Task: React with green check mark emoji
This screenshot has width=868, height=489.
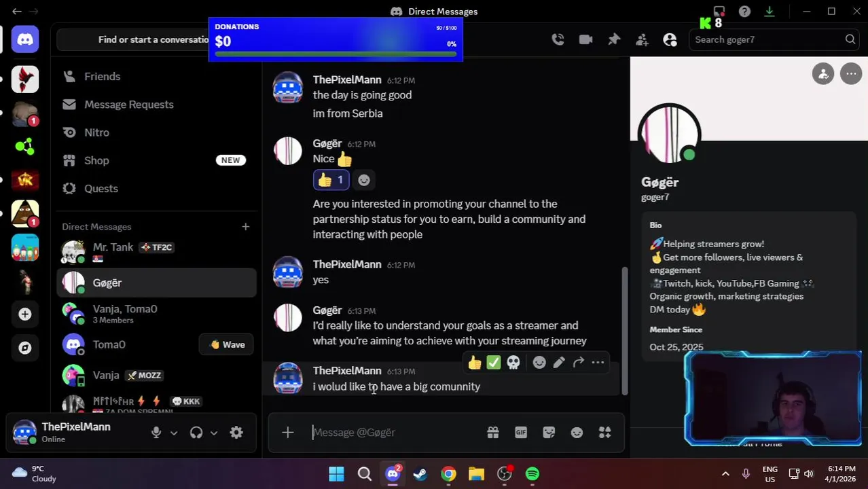Action: tap(494, 363)
